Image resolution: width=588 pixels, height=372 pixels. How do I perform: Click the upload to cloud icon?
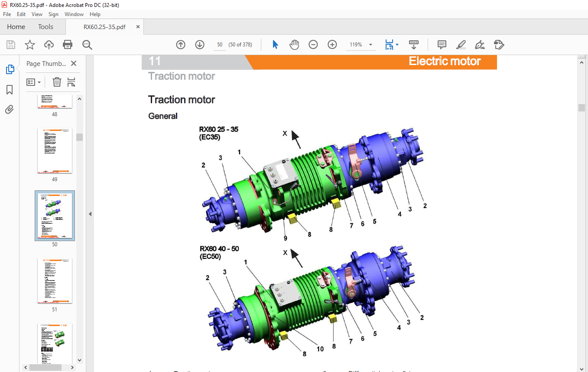coord(49,45)
